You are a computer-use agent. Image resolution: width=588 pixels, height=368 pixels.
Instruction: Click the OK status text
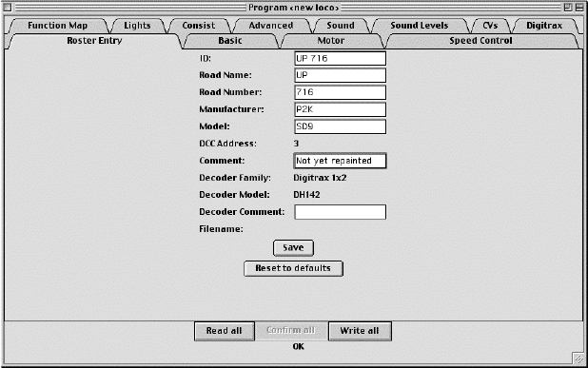299,347
